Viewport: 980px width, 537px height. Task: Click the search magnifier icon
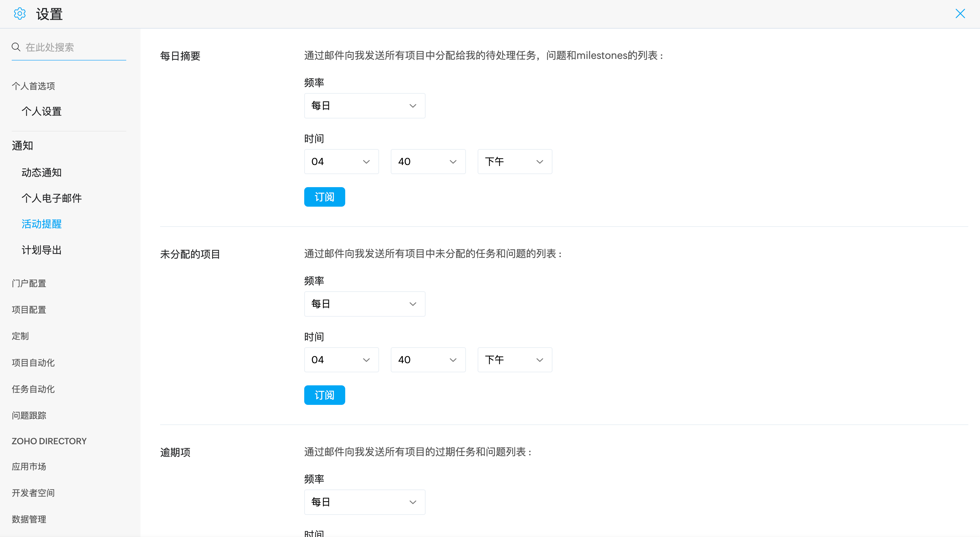coord(16,47)
